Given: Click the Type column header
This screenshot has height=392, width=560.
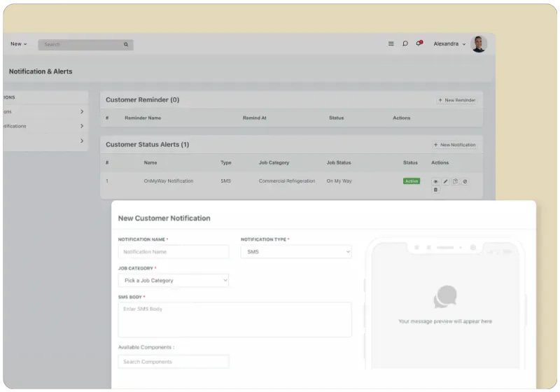Looking at the screenshot, I should (225, 162).
